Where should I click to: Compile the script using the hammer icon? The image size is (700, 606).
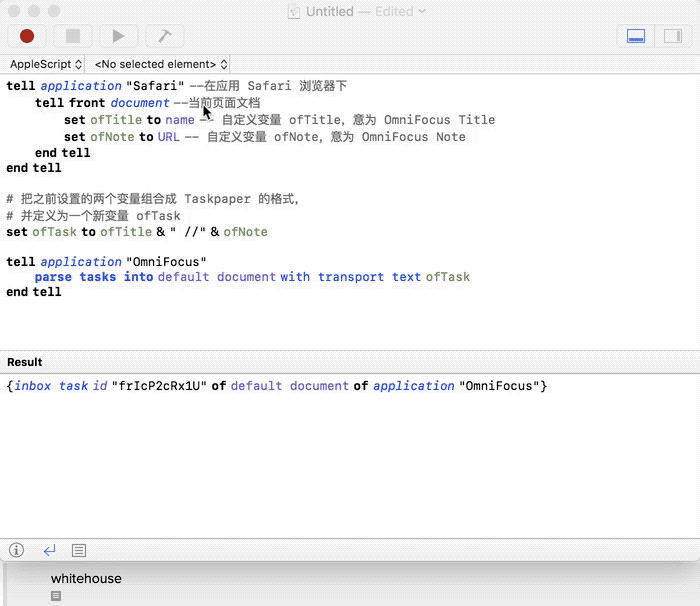point(164,36)
